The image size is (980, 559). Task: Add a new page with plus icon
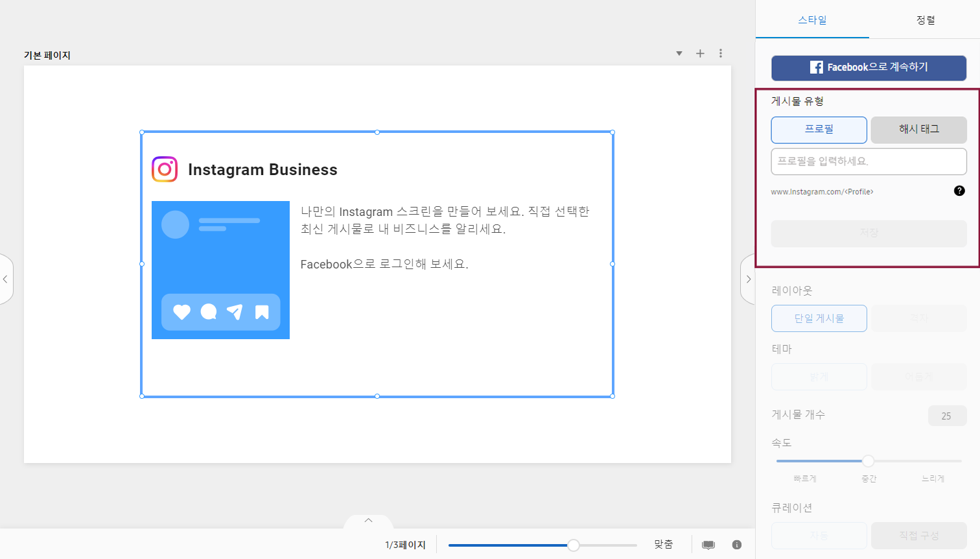(700, 54)
